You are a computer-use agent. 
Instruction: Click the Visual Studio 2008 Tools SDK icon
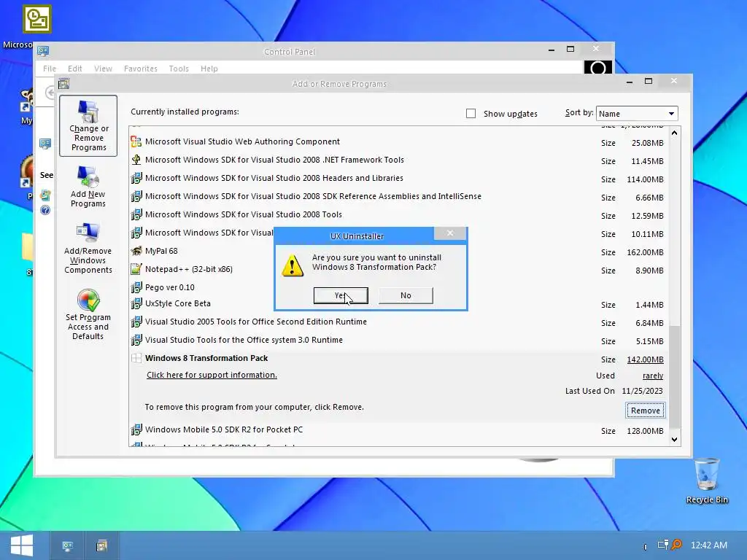pos(136,214)
